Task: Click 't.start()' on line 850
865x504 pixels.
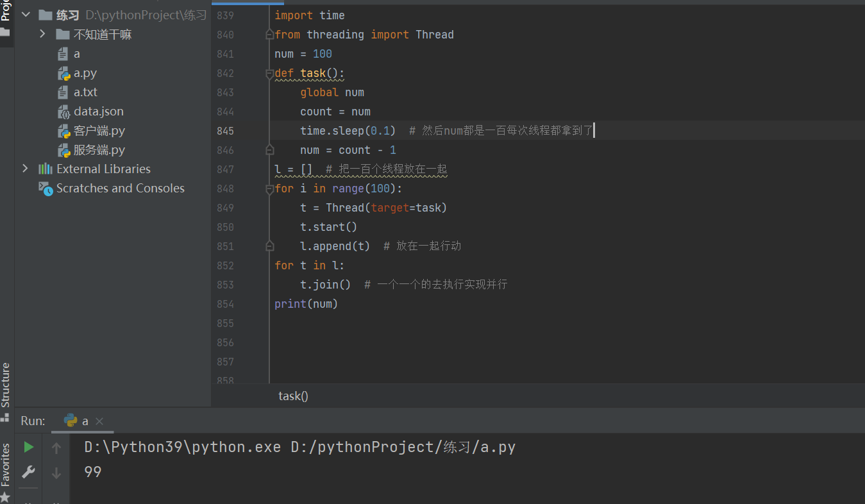Action: coord(329,227)
